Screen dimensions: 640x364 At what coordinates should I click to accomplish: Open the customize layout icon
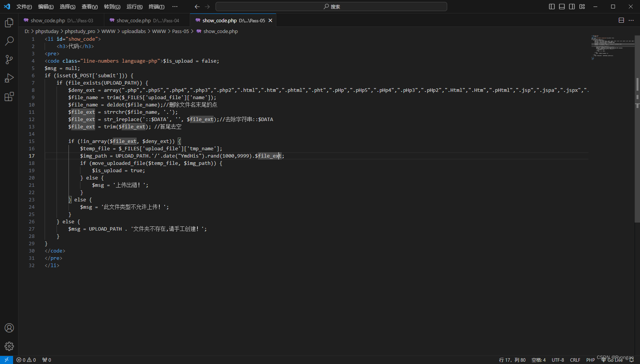click(582, 7)
